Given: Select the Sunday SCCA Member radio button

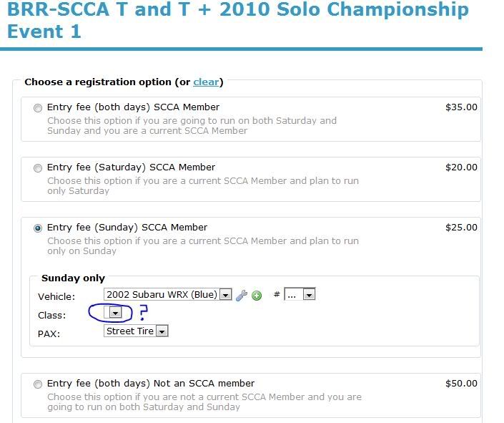Looking at the screenshot, I should click(38, 228).
